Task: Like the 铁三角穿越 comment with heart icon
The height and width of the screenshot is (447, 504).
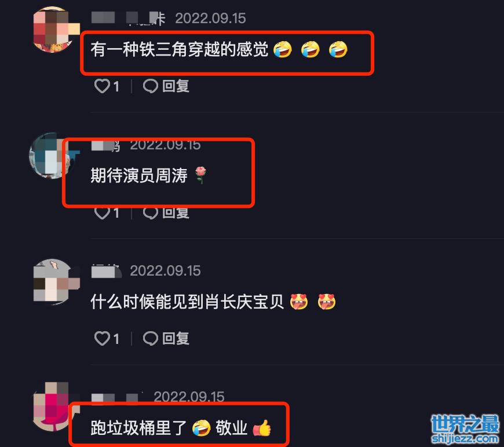Action: click(102, 86)
